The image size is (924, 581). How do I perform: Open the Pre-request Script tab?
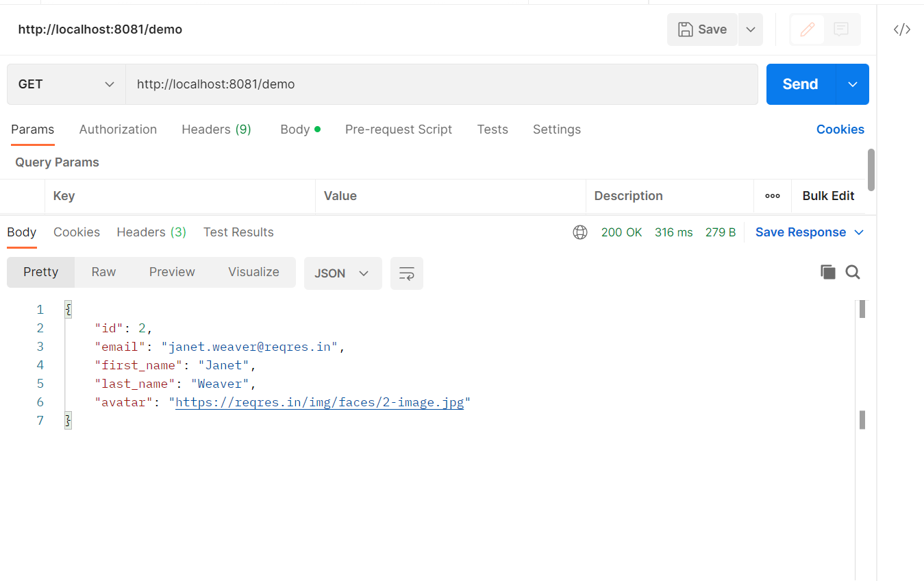399,129
